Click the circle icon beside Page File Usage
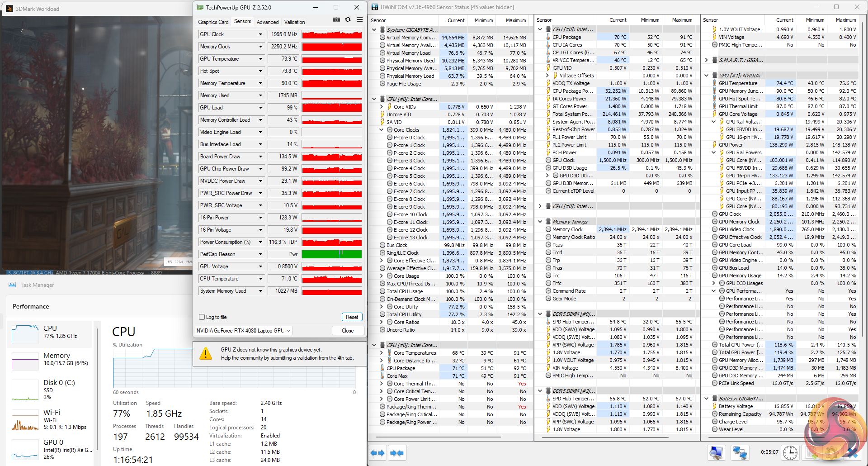 [382, 84]
